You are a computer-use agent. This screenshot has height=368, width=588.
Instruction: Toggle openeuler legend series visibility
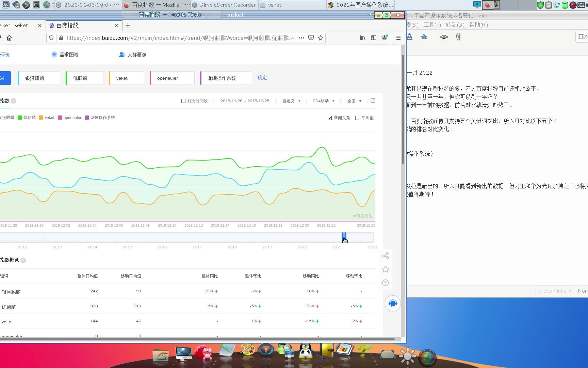click(70, 118)
